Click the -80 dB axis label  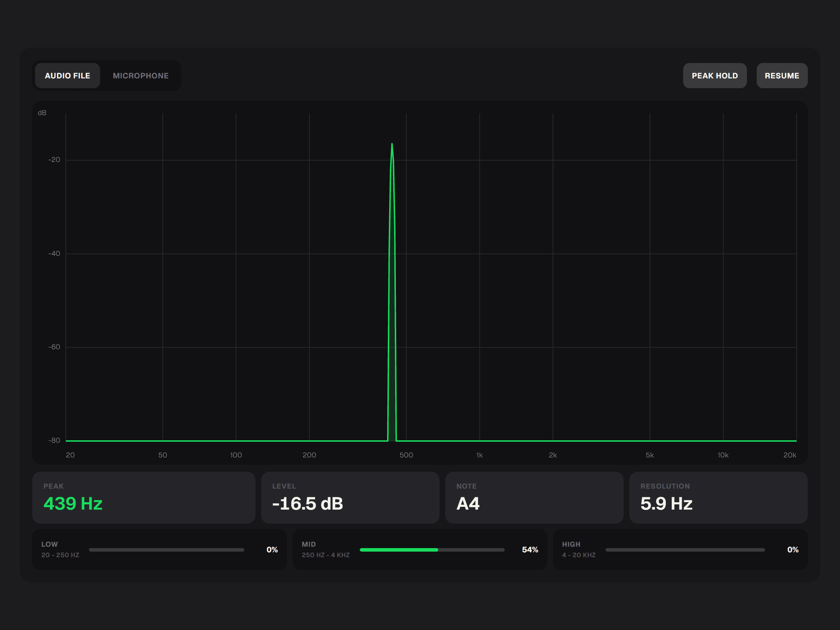[x=54, y=440]
